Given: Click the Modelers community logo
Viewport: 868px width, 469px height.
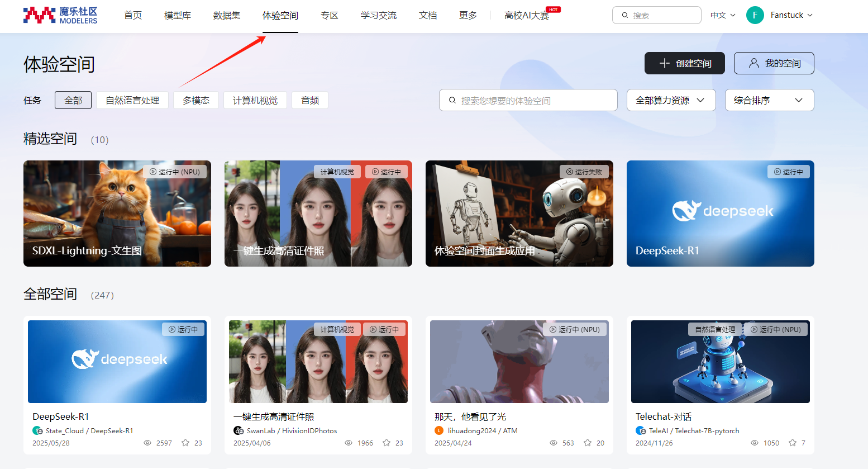Looking at the screenshot, I should click(60, 15).
